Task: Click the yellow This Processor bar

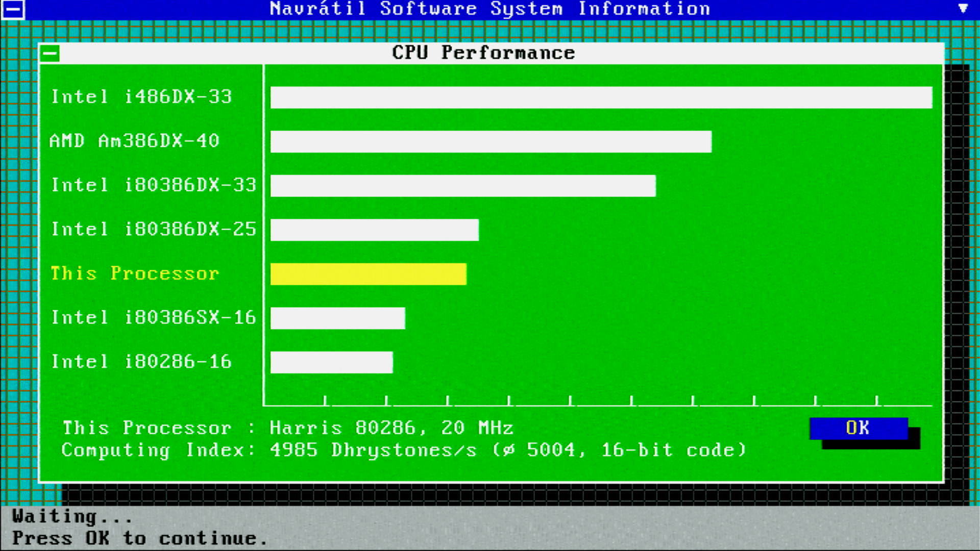Action: (x=369, y=274)
